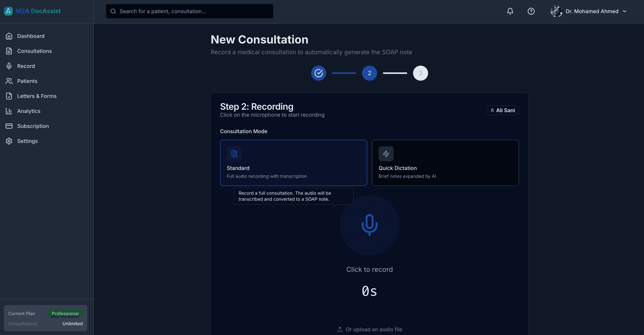Image resolution: width=644 pixels, height=335 pixels.
Task: Select Standard consultation mode card
Action: pyautogui.click(x=294, y=163)
